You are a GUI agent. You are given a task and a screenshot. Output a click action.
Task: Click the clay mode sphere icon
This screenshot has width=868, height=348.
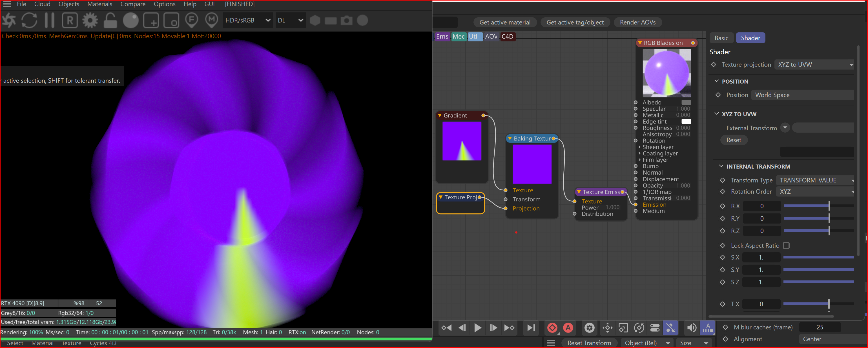point(131,21)
